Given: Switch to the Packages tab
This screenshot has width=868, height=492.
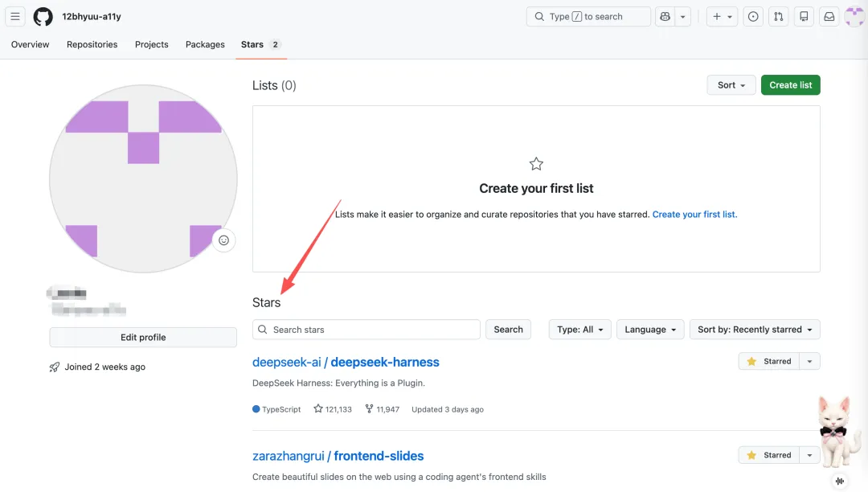Looking at the screenshot, I should tap(205, 44).
